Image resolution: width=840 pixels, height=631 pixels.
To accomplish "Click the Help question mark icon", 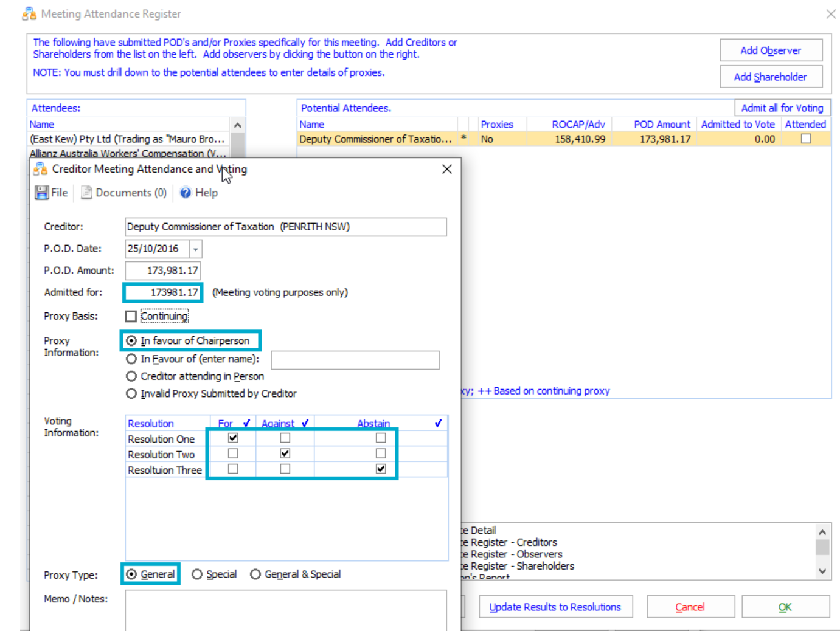I will click(x=186, y=193).
